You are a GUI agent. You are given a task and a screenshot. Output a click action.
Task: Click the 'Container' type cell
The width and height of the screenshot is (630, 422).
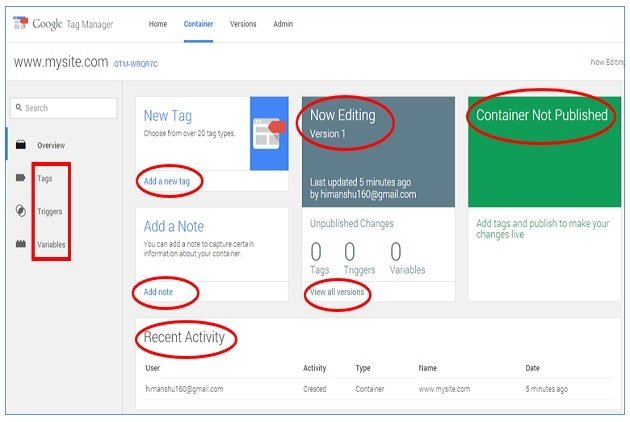[x=370, y=389]
